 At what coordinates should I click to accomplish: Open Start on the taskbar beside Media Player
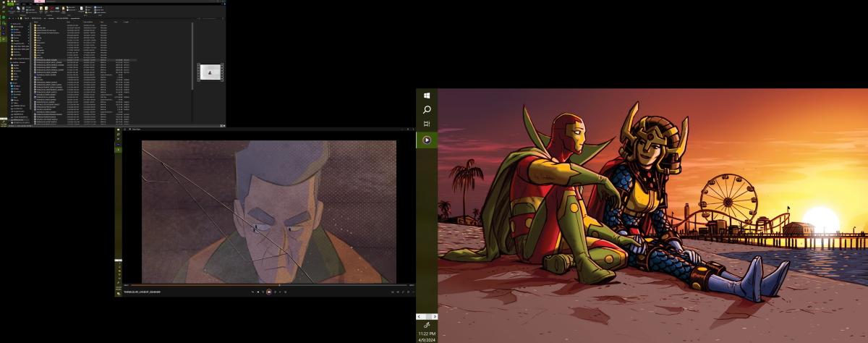118,130
